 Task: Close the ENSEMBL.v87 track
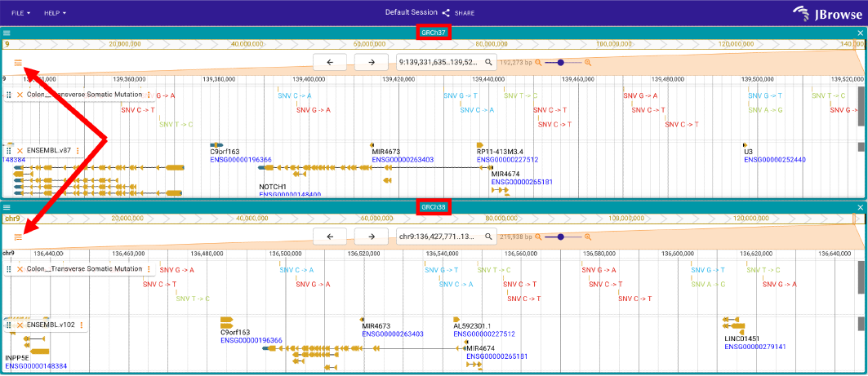pos(20,151)
